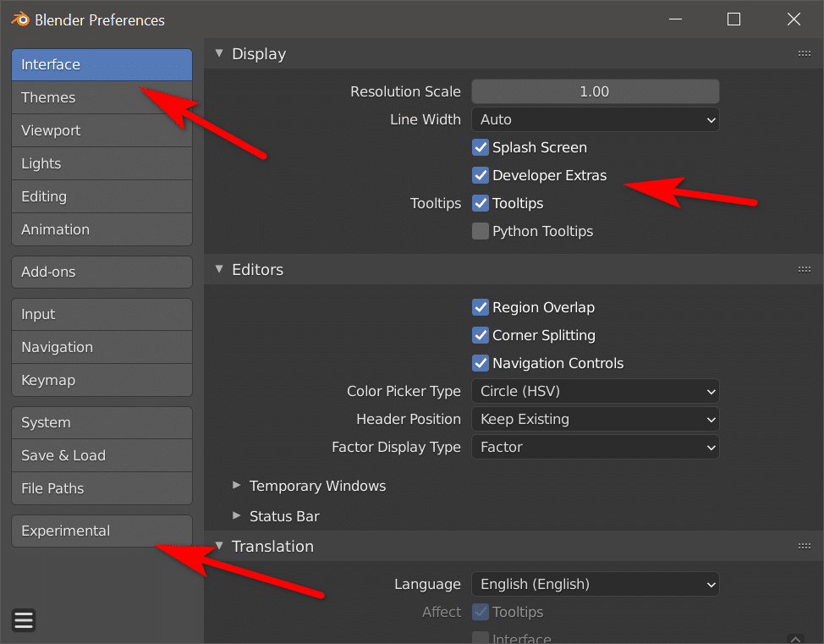The width and height of the screenshot is (824, 644).
Task: Disable Navigation Controls checkbox
Action: pyautogui.click(x=481, y=363)
